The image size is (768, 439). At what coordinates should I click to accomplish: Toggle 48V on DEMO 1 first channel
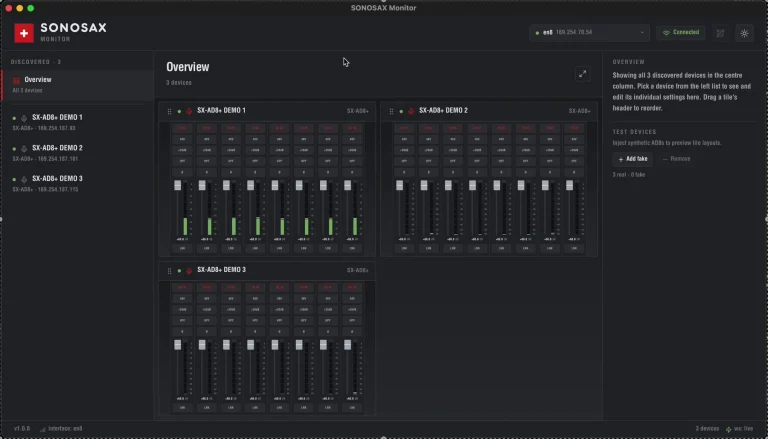(x=182, y=139)
